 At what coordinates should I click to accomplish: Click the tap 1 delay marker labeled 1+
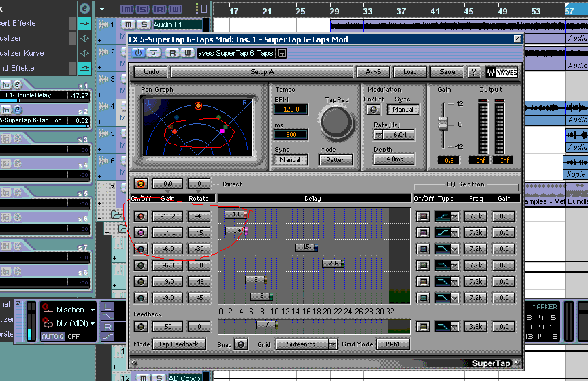point(236,214)
